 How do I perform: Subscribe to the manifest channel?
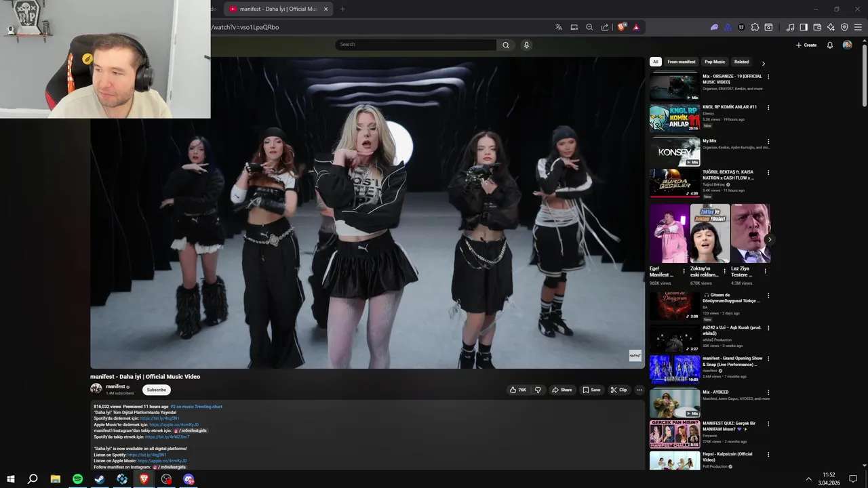point(157,390)
